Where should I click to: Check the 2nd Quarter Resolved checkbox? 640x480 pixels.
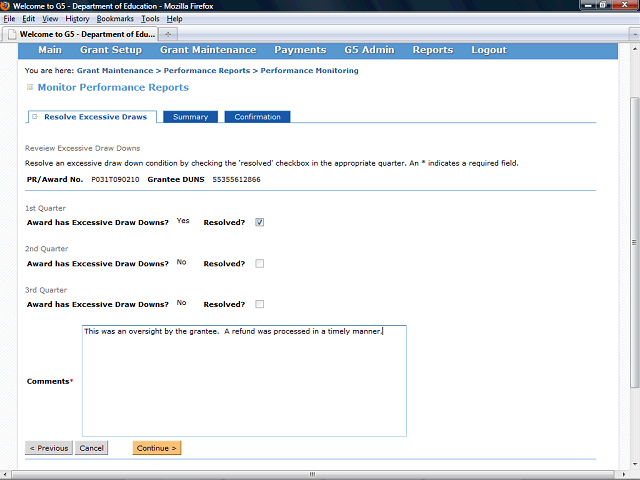[260, 264]
